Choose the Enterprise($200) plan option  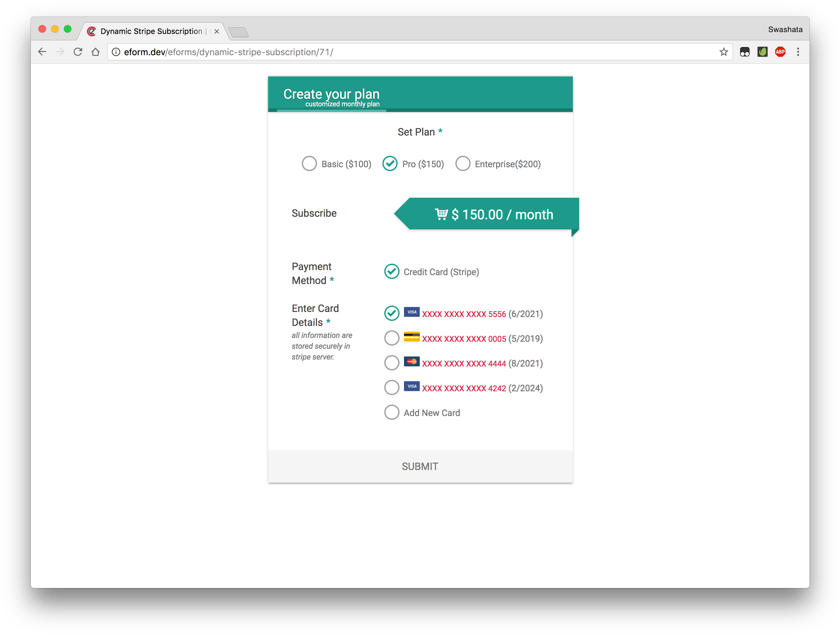(x=463, y=164)
